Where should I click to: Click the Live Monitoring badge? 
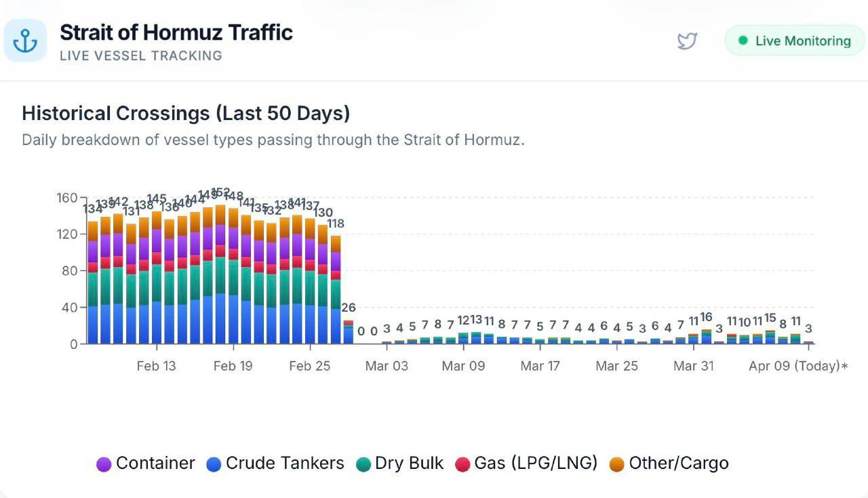pos(795,41)
